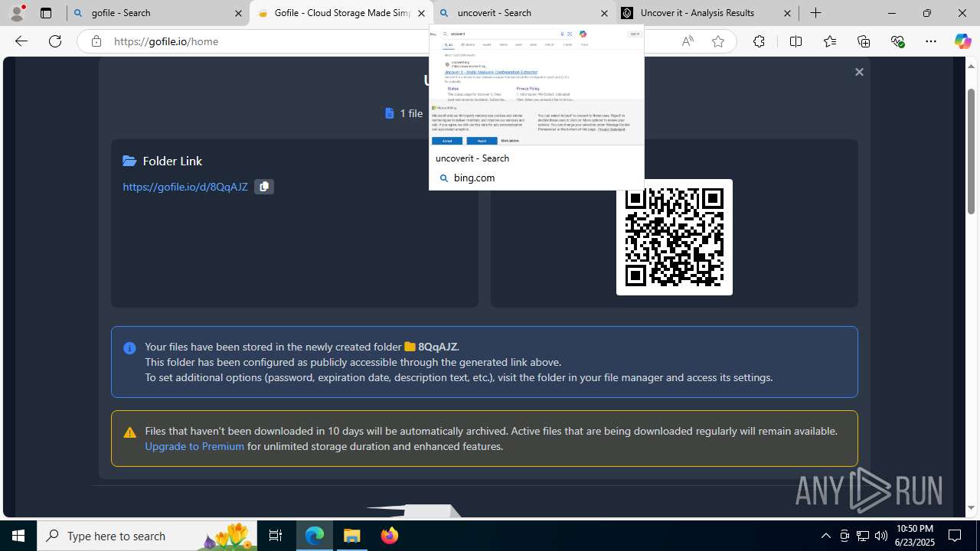
Task: Open the Extensions menu
Action: (x=759, y=41)
